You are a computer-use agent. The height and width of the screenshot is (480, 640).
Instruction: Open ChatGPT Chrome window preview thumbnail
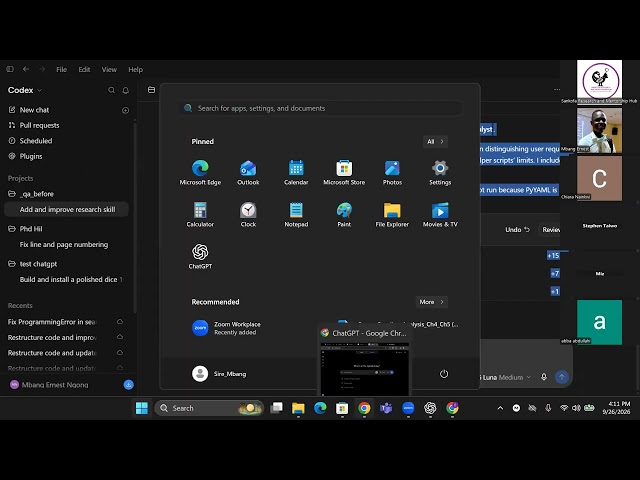(364, 369)
